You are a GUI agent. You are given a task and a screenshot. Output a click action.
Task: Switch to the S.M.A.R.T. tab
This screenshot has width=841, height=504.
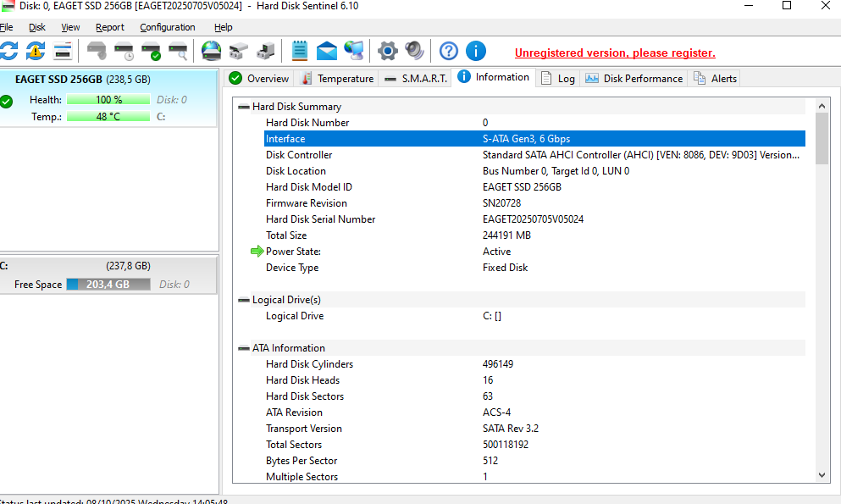tap(415, 79)
